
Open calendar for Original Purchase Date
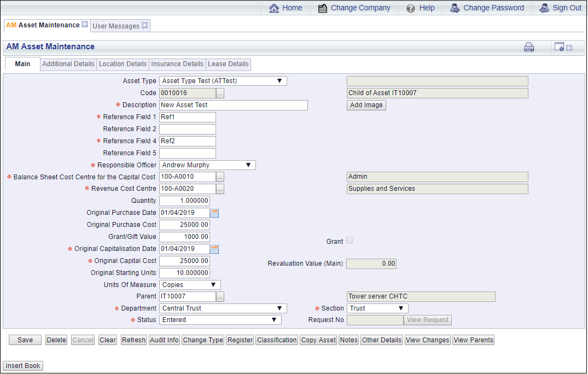coord(214,213)
